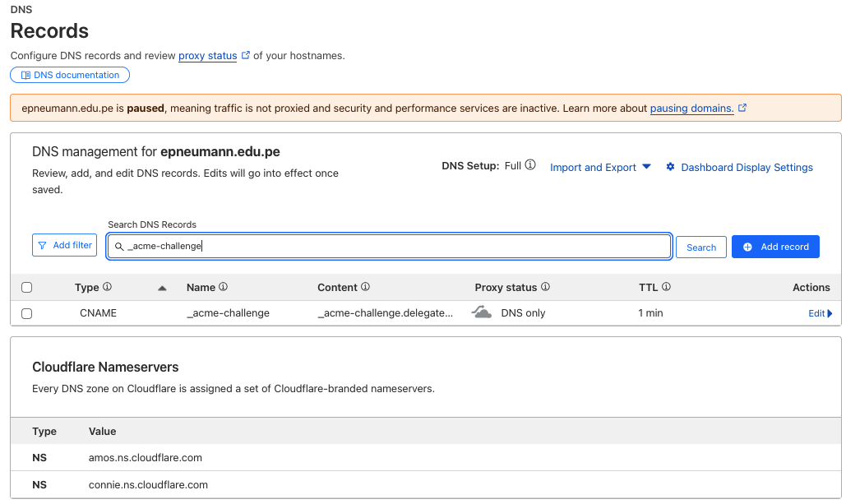Click the Proxy status column header
The height and width of the screenshot is (504, 846).
click(506, 288)
